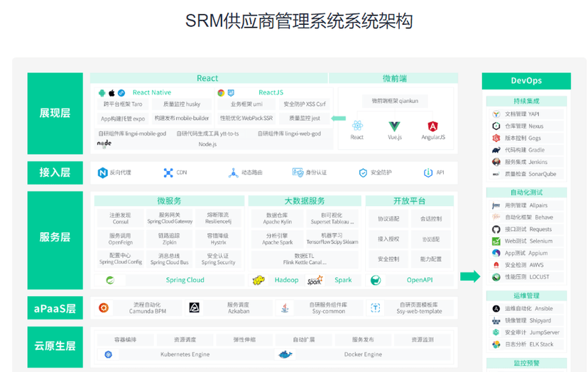Screen dimensions: 588x372
Task: Open the 微前端 section header
Action: (x=393, y=78)
